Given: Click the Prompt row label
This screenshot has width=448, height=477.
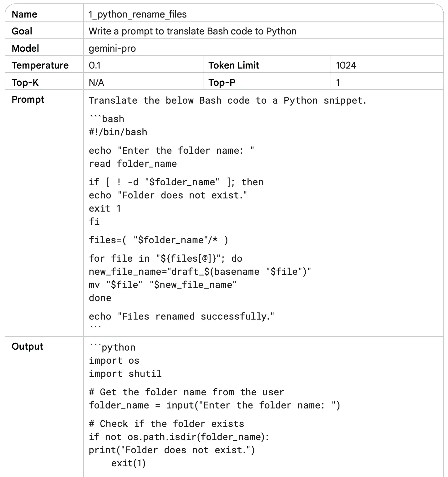Looking at the screenshot, I should point(28,100).
